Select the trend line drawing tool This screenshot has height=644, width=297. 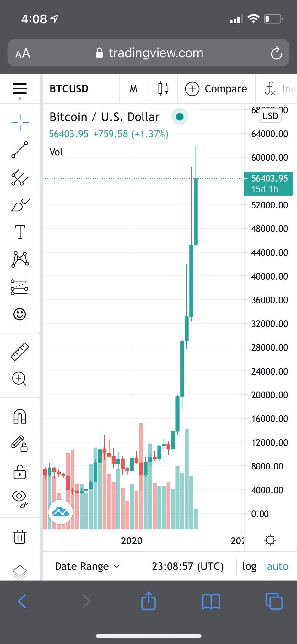click(x=20, y=150)
